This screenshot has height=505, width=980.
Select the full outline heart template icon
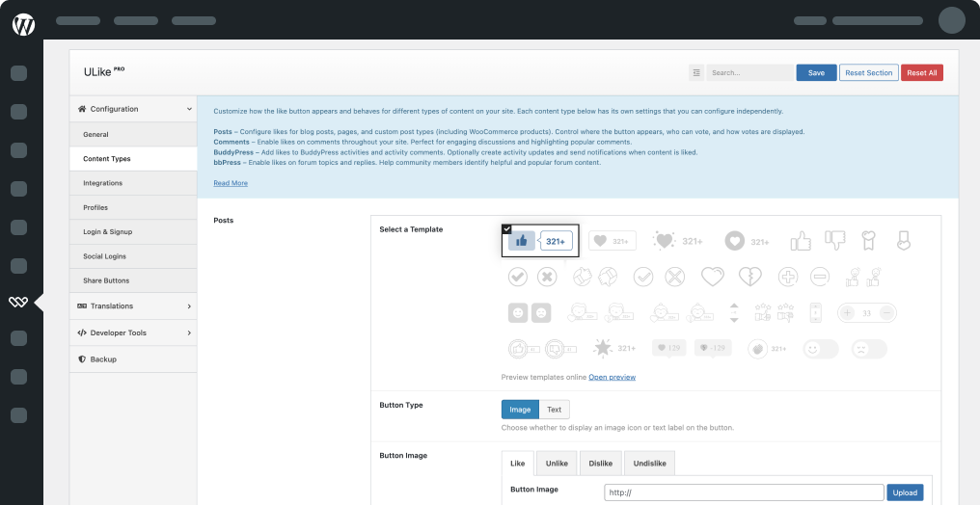(713, 277)
